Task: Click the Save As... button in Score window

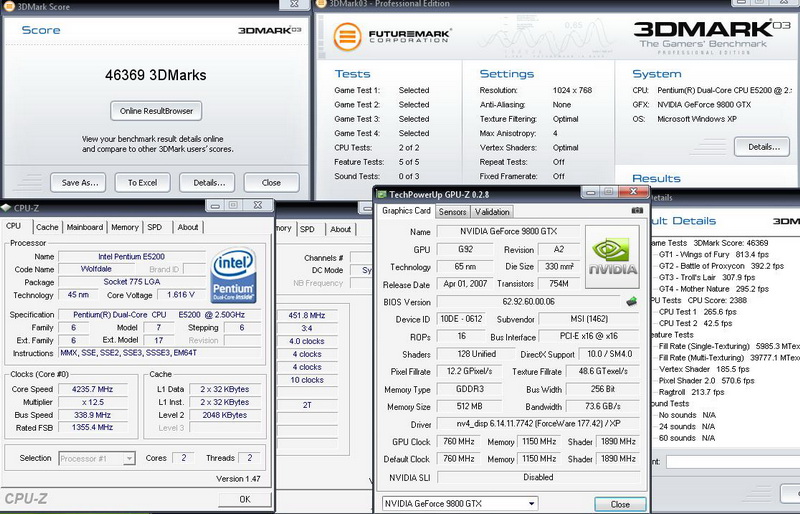Action: coord(78,183)
